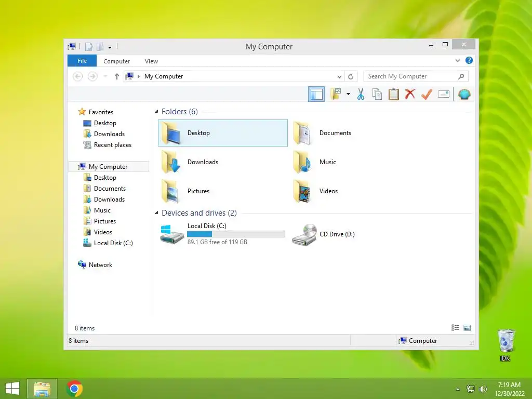
Task: Open the Customize Quick Access Toolbar dropdown
Action: click(x=110, y=47)
